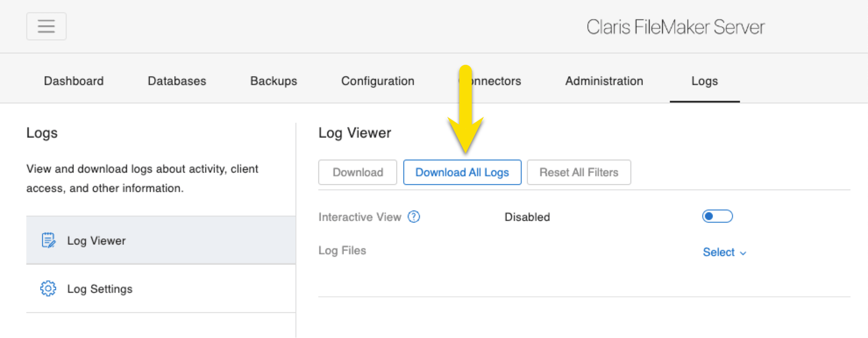Click the Log Files label
The width and height of the screenshot is (868, 338).
coord(342,250)
